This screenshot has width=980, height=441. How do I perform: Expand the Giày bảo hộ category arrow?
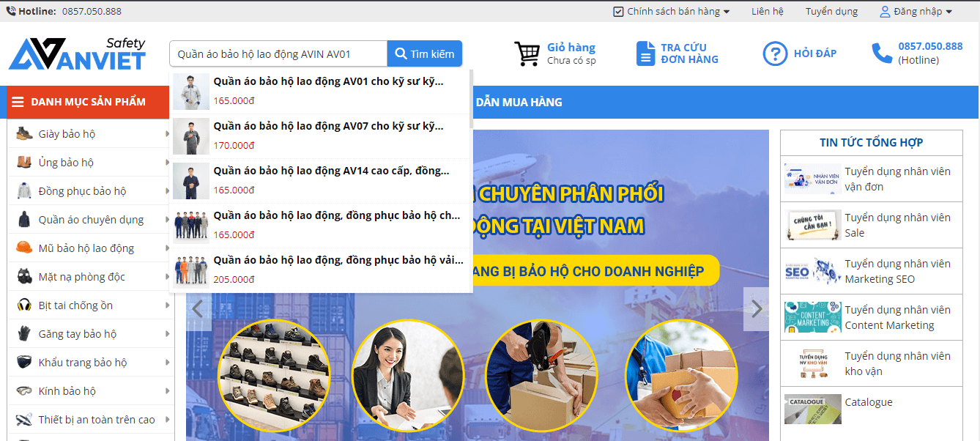(x=168, y=134)
